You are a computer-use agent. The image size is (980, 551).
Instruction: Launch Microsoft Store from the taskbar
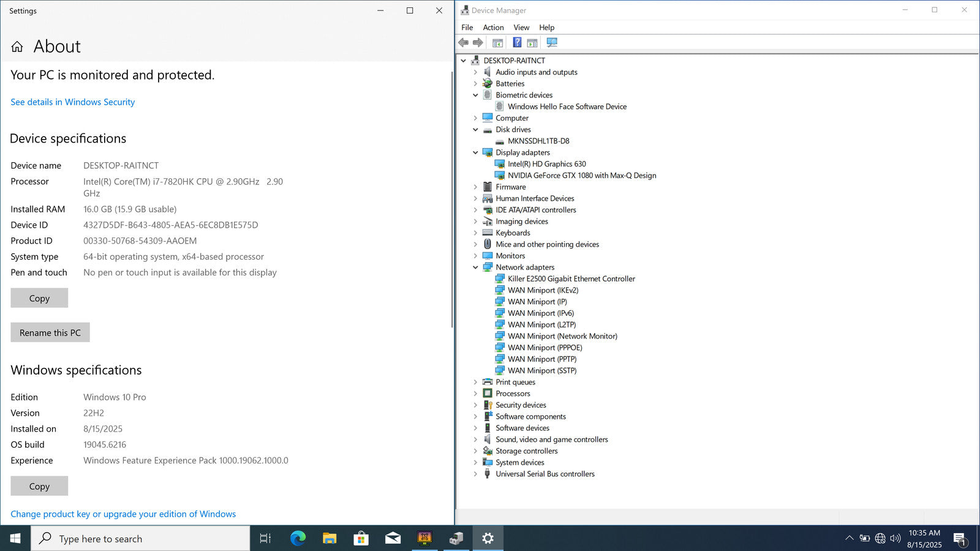pos(361,538)
